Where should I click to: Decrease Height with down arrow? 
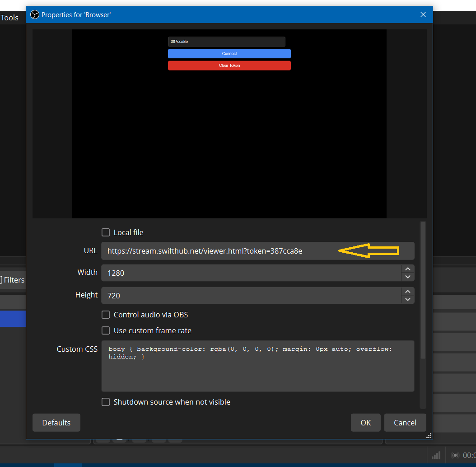click(408, 299)
